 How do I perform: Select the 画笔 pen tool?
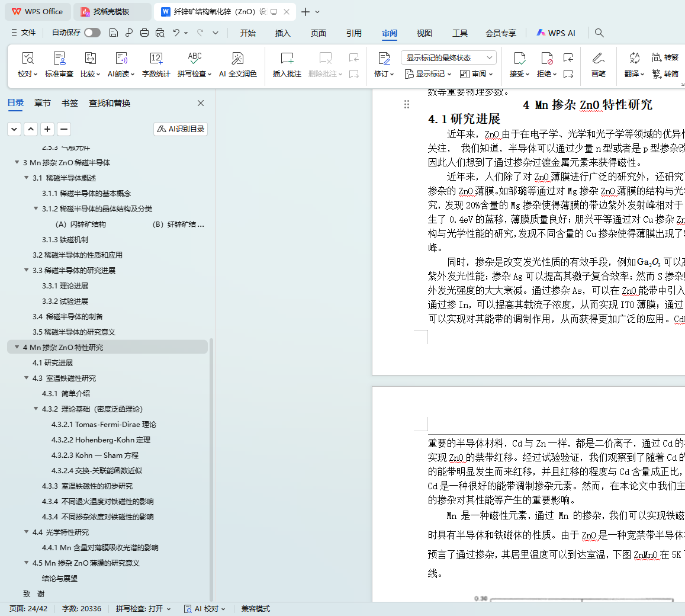pyautogui.click(x=598, y=59)
